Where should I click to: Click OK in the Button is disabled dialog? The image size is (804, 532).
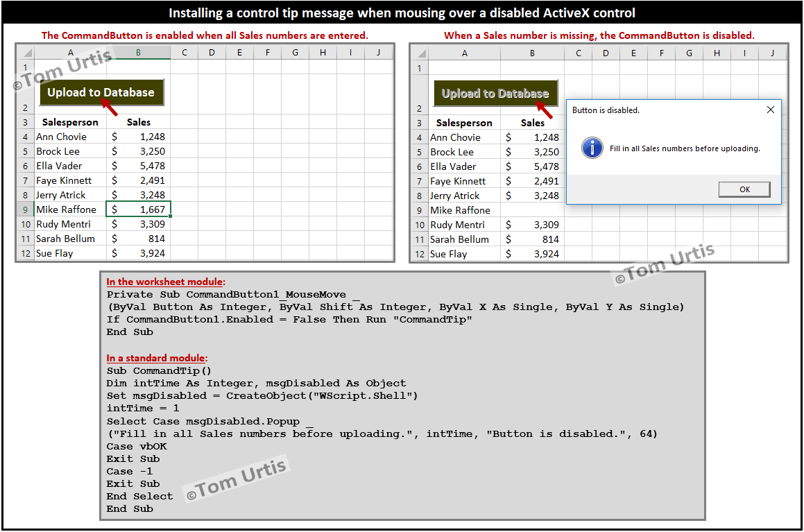click(744, 189)
